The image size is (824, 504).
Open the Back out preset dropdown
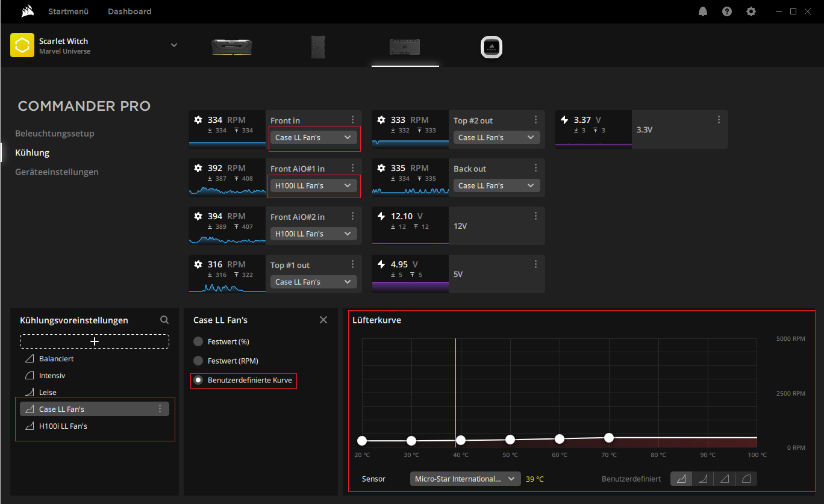click(x=497, y=185)
